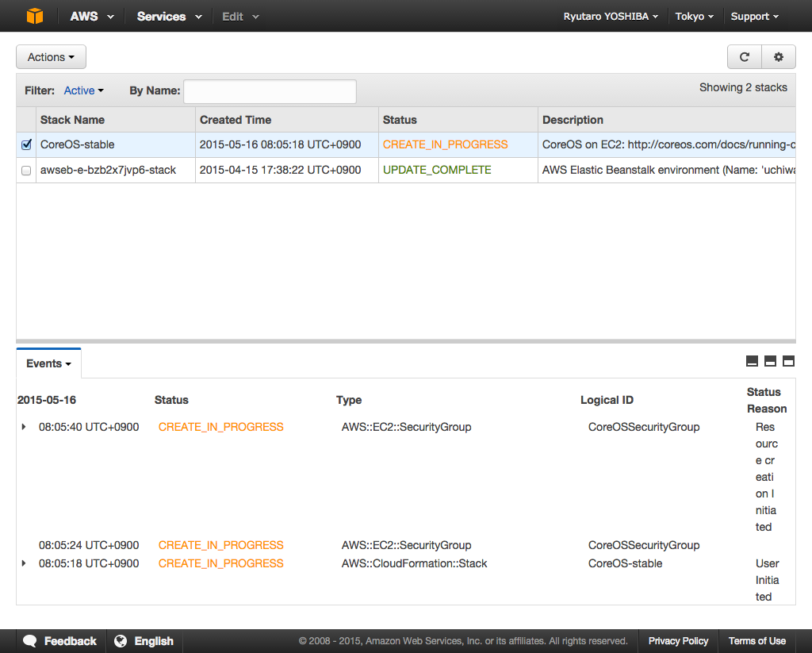Screen dimensions: 812x653
Task: Click the AWS Elastic Beanstalk environment description
Action: [668, 170]
